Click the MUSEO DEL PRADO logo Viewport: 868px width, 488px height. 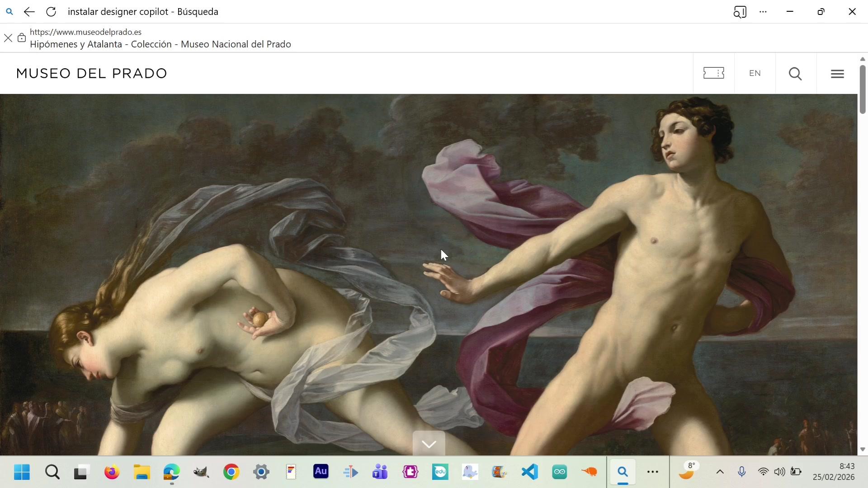(x=92, y=73)
